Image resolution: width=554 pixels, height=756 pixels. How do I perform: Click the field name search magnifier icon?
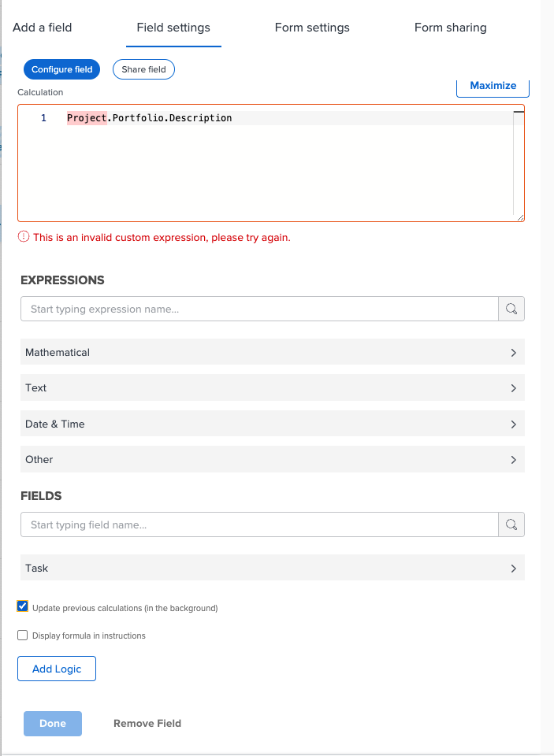coord(511,524)
